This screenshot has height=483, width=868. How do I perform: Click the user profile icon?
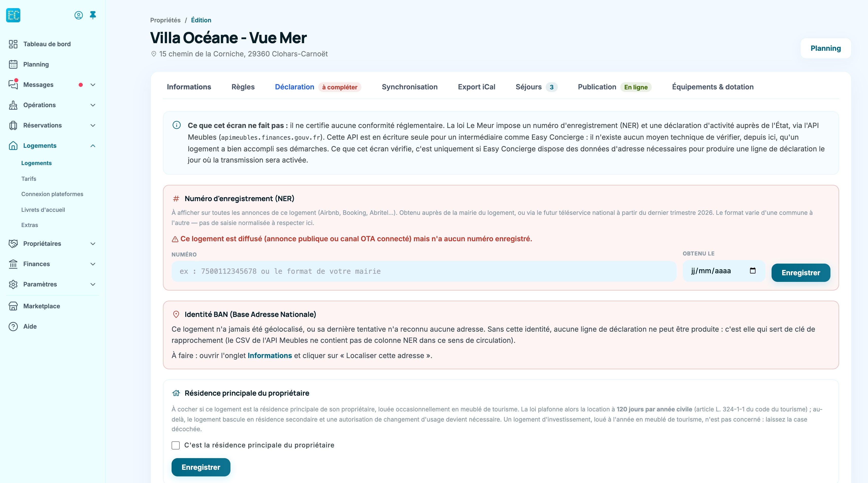pyautogui.click(x=78, y=15)
